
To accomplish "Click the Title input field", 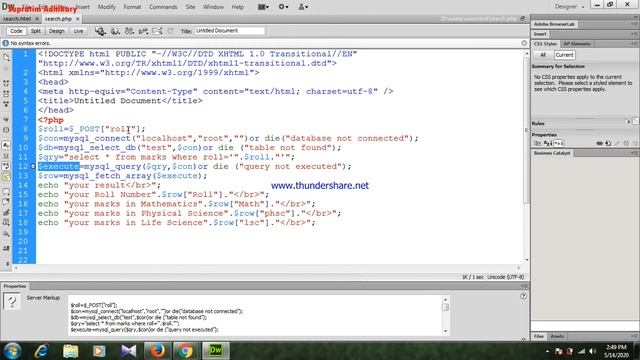I will [229, 31].
